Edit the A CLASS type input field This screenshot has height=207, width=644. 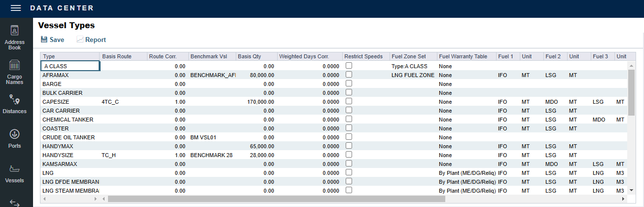(x=71, y=66)
